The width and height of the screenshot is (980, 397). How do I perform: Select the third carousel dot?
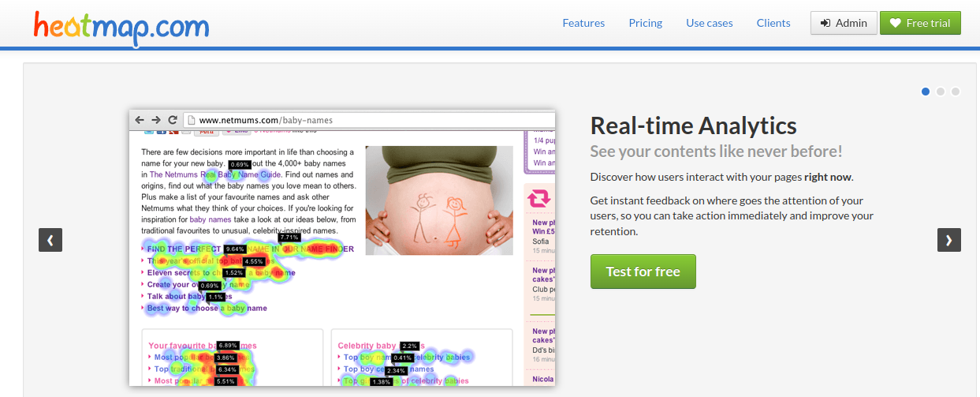[956, 92]
